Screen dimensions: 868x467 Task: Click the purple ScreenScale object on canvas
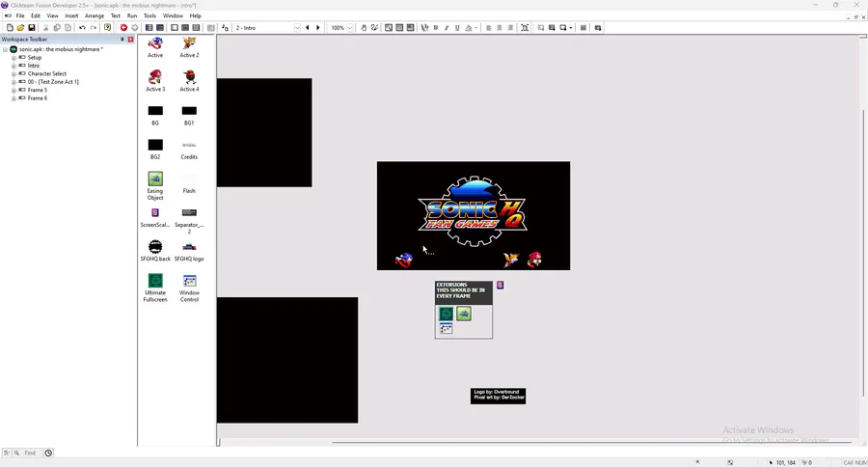500,285
